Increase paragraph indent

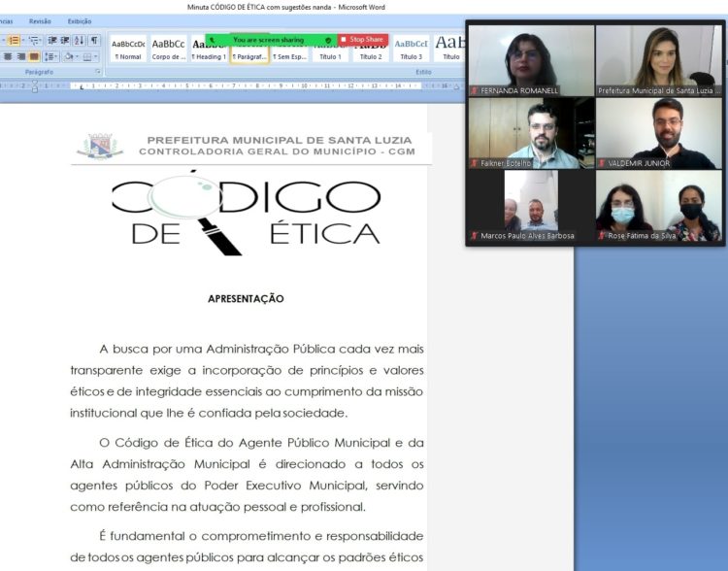[x=65, y=41]
